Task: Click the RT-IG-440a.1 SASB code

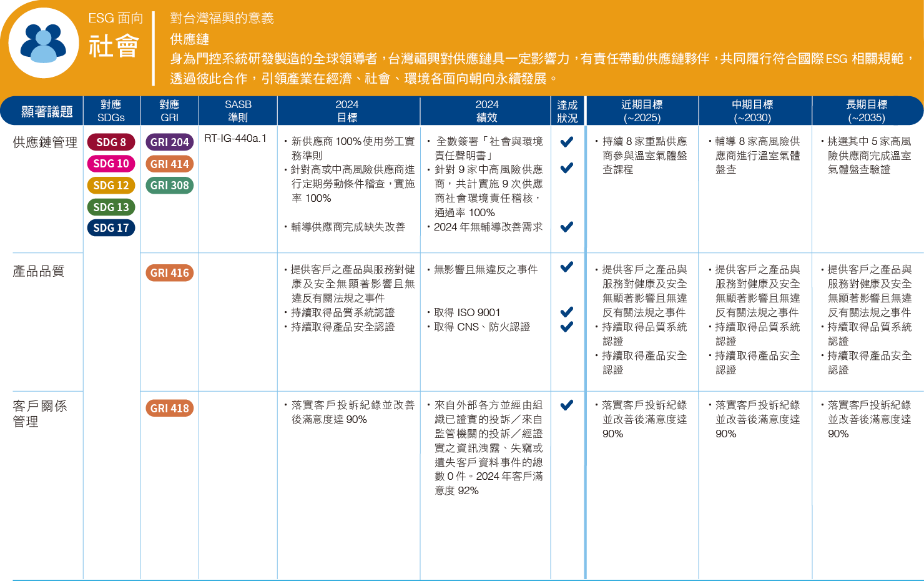Action: coord(235,138)
